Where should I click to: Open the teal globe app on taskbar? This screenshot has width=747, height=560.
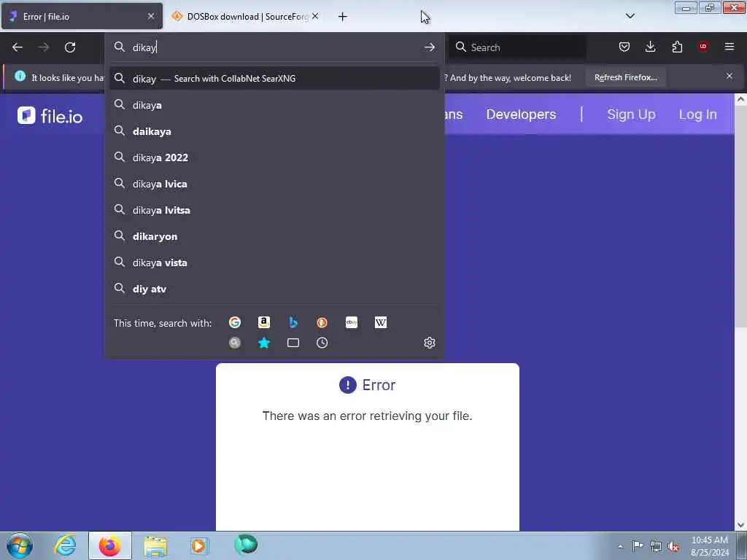point(246,545)
